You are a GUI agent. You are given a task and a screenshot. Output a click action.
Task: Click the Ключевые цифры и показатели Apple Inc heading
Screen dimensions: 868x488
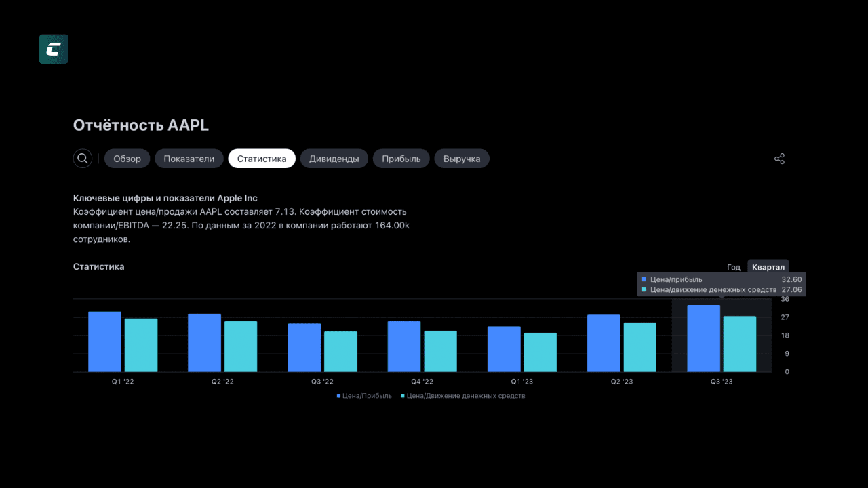point(165,198)
